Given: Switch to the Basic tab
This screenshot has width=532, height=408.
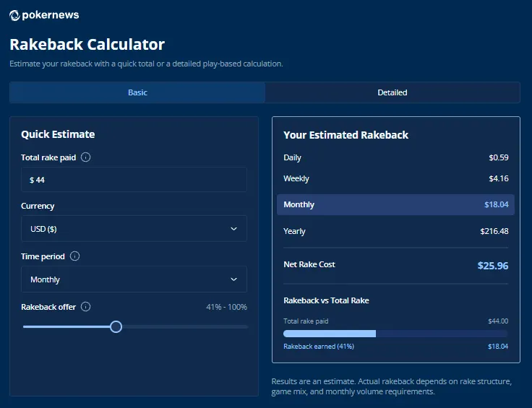Looking at the screenshot, I should [137, 92].
